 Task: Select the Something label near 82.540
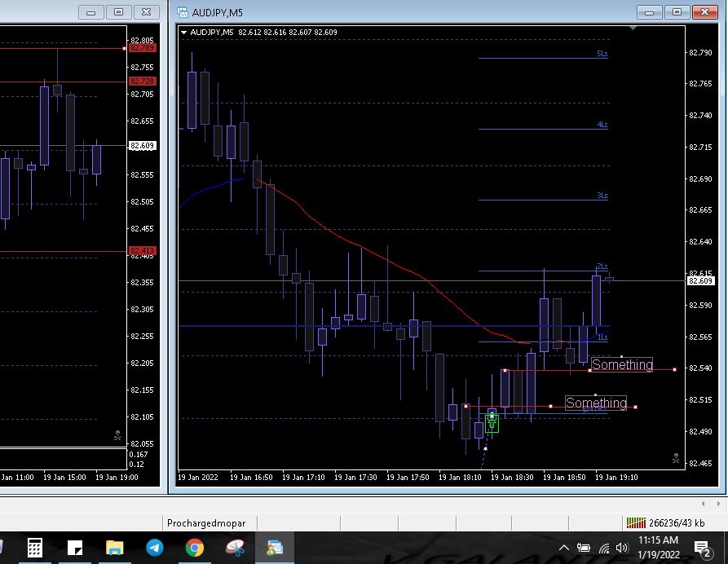click(622, 364)
